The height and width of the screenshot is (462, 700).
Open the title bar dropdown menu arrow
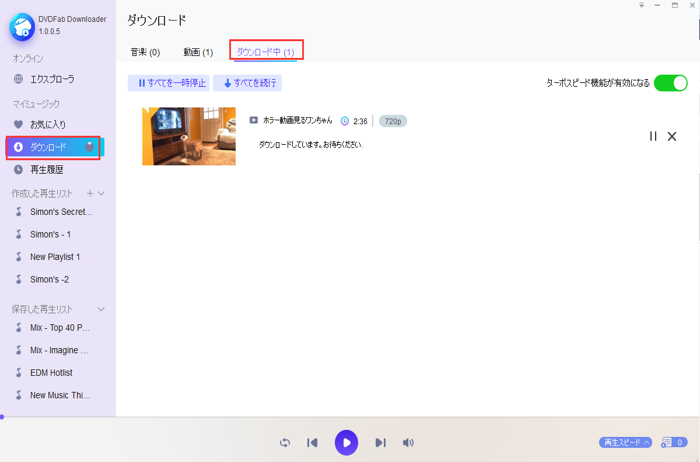642,5
